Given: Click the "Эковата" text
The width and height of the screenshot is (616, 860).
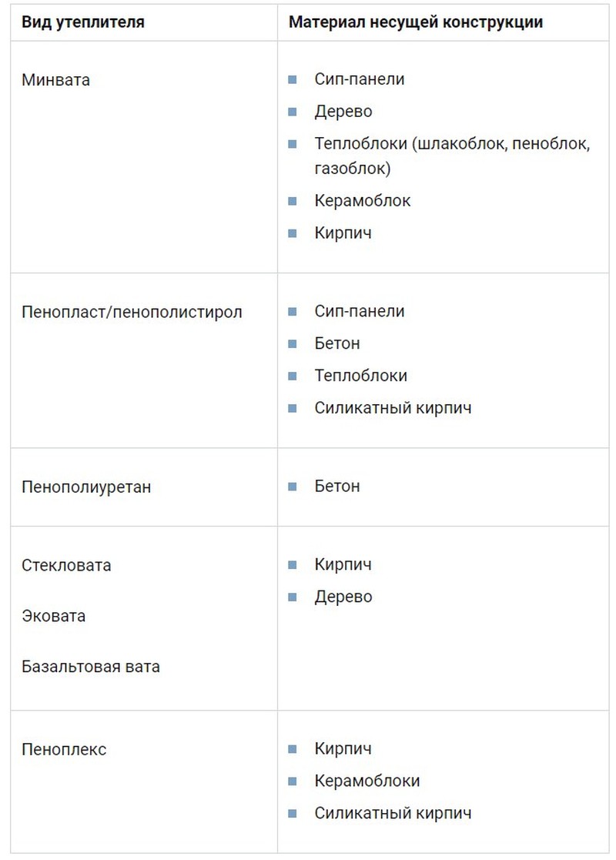Looking at the screenshot, I should click(x=54, y=617).
